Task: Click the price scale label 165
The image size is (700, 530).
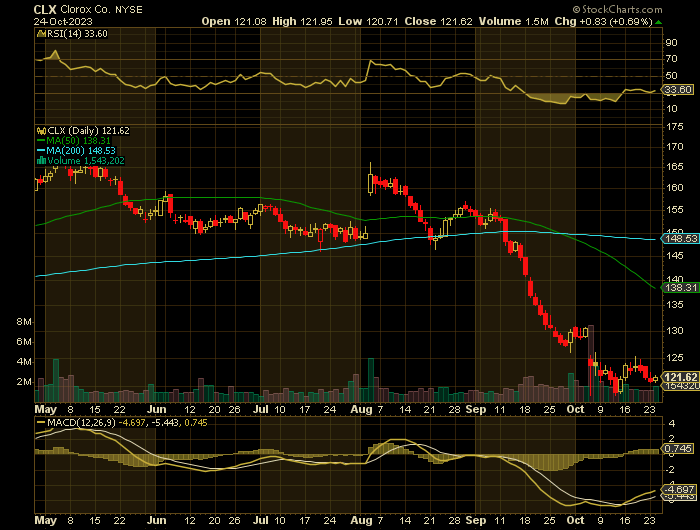Action: click(x=674, y=167)
